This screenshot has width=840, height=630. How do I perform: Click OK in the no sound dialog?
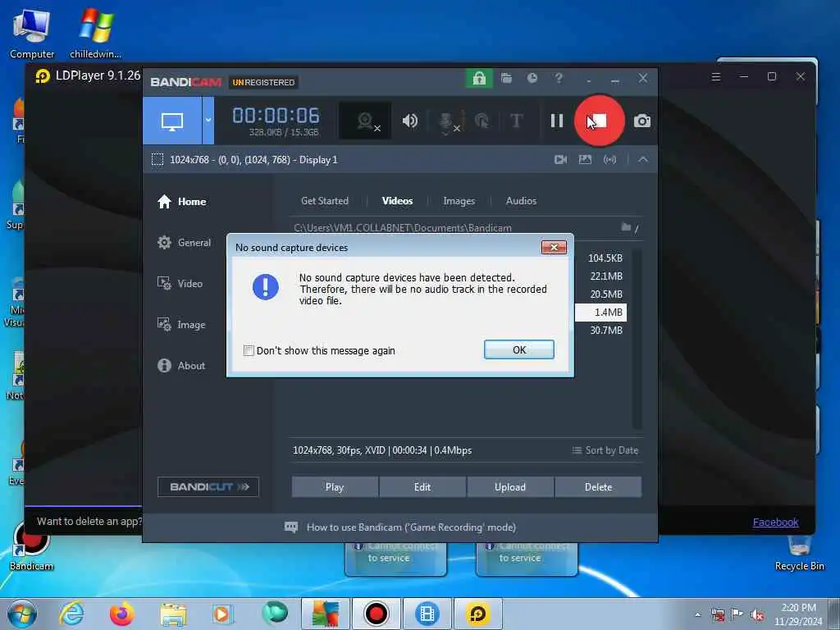tap(519, 349)
